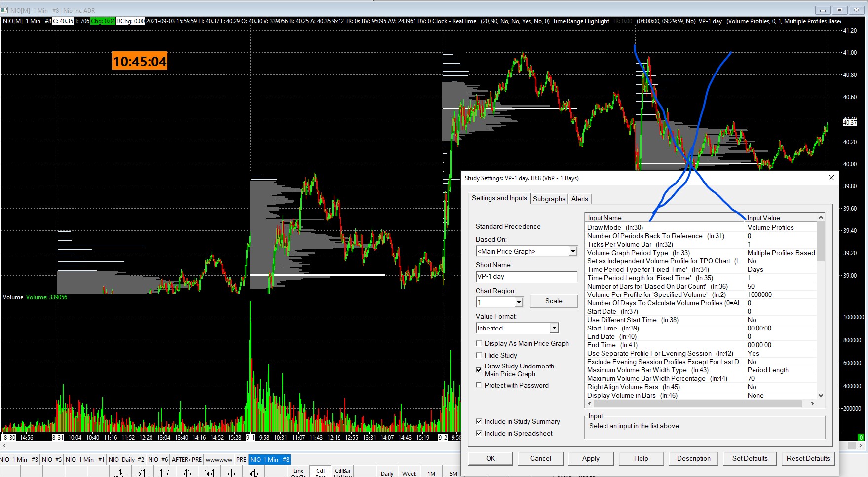Click the Set Defaults button
This screenshot has width=868, height=477.
tap(750, 458)
